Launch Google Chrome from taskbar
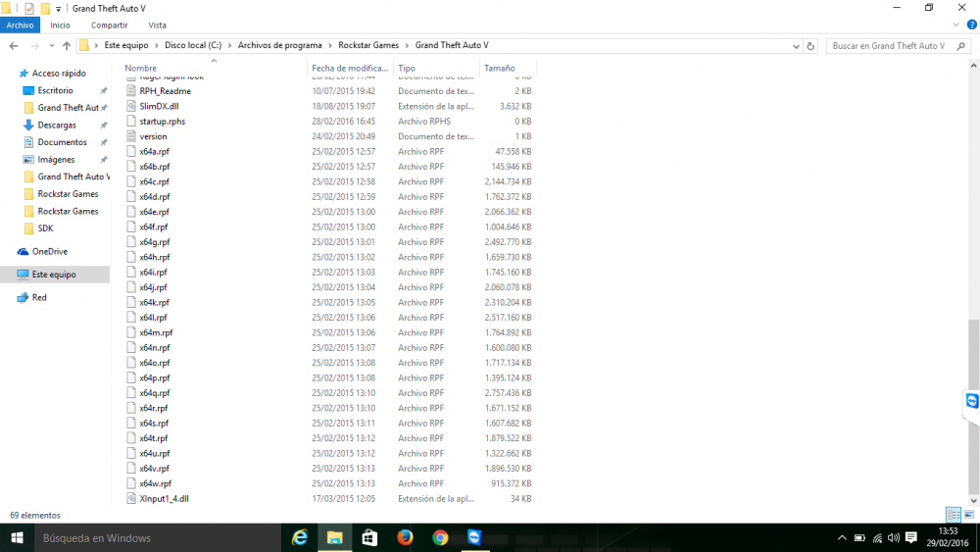980x552 pixels. (440, 537)
